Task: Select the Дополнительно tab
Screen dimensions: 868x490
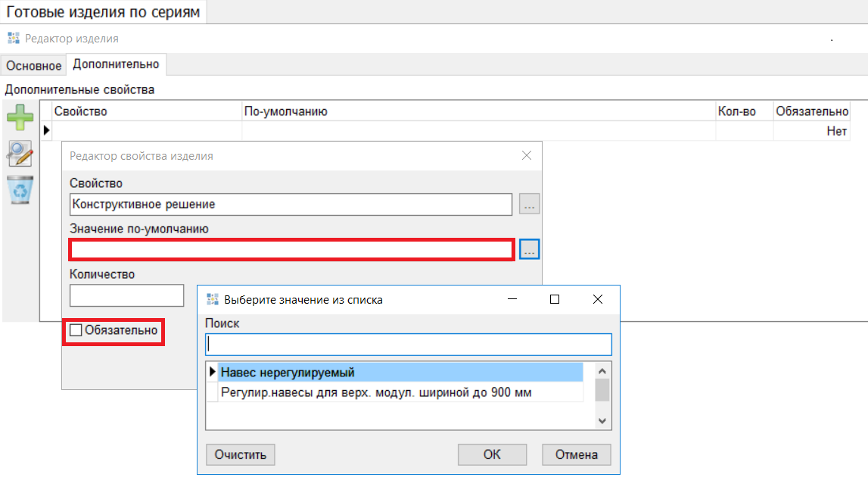Action: tap(117, 64)
